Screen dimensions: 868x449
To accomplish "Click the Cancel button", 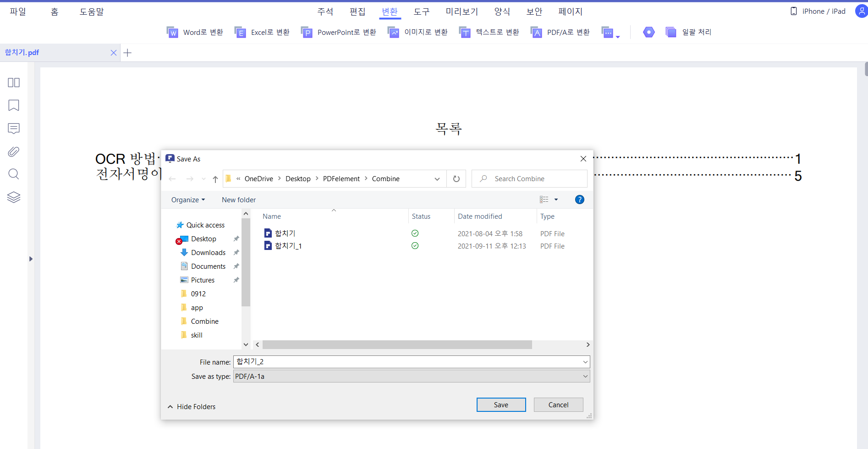I will click(x=558, y=405).
